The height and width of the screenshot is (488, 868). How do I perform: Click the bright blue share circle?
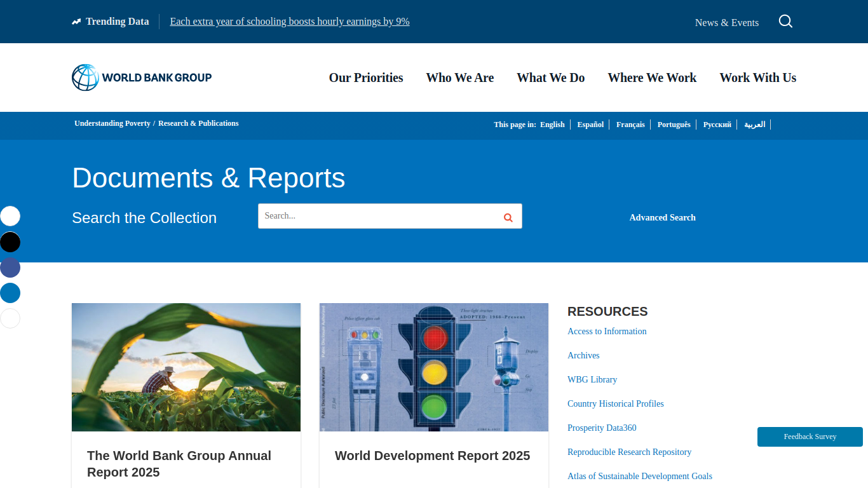coord(10,293)
